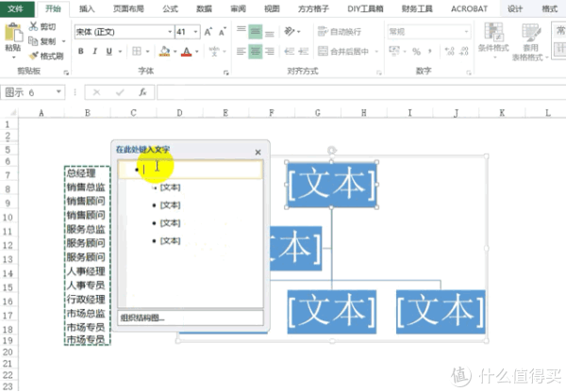This screenshot has height=392, width=566.
Task: Decrease font size with smaller A icon
Action: tap(223, 32)
